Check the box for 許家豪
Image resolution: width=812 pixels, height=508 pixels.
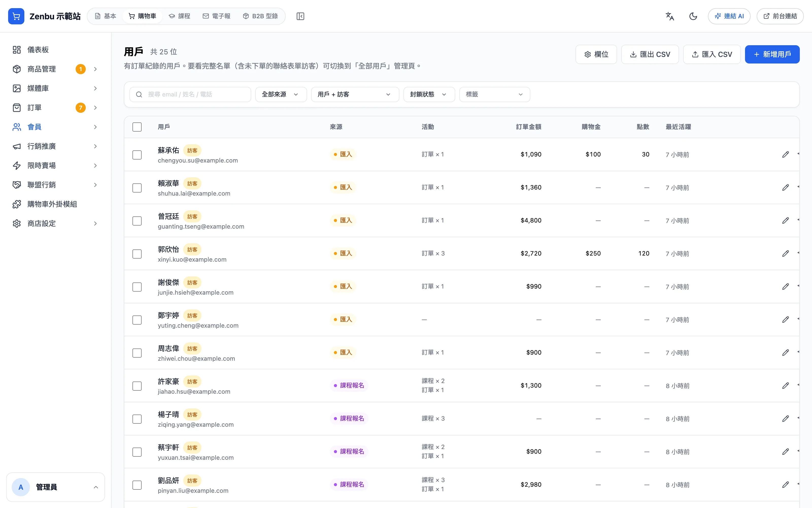[x=137, y=386]
